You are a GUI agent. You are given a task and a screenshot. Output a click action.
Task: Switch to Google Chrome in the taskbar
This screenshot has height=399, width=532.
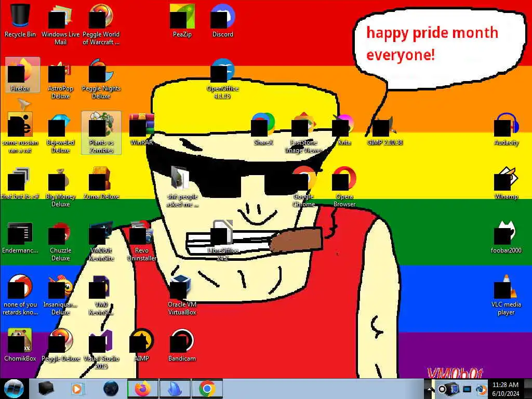207,389
